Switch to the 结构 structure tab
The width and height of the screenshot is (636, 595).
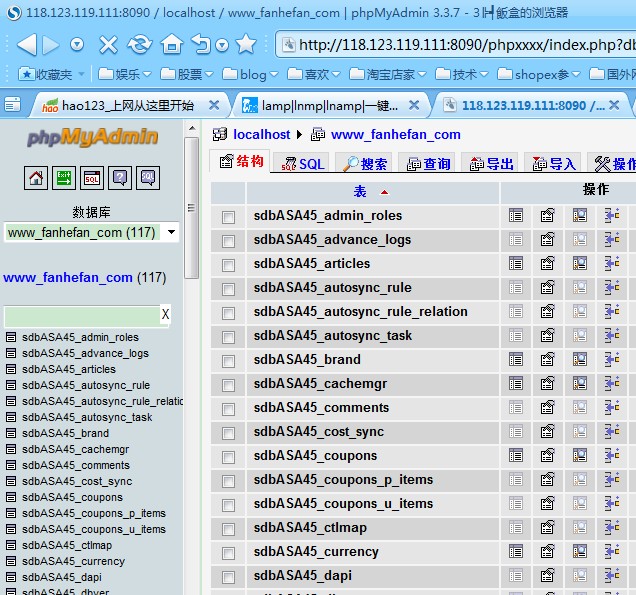241,161
